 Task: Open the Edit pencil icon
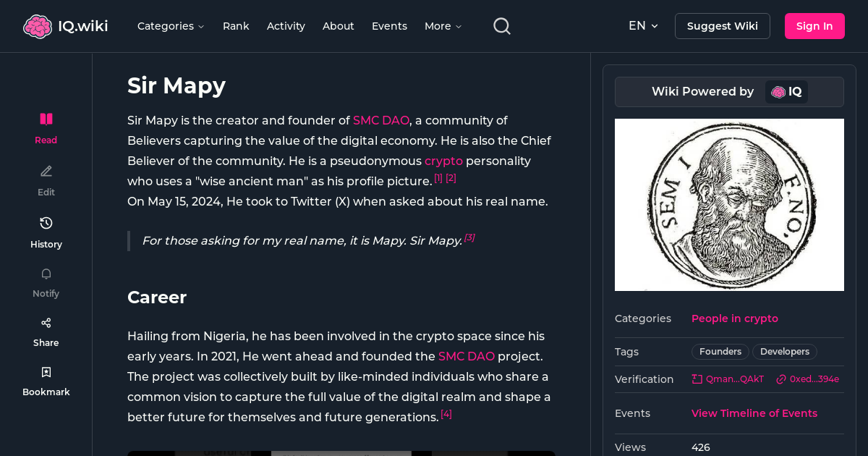point(46,171)
